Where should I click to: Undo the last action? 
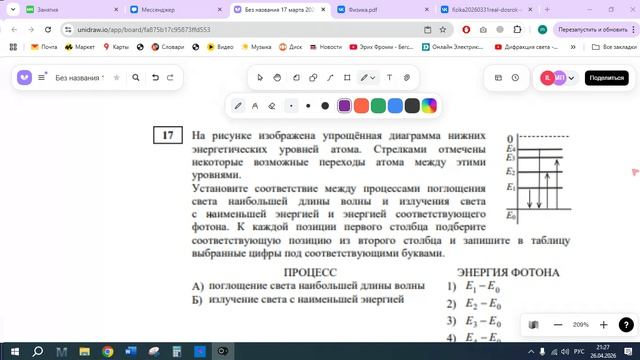pyautogui.click(x=155, y=78)
